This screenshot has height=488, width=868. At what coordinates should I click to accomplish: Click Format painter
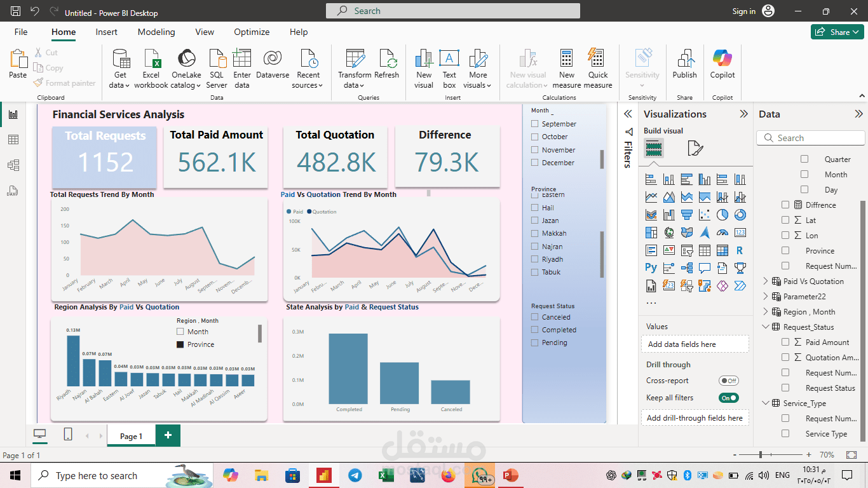click(x=64, y=83)
